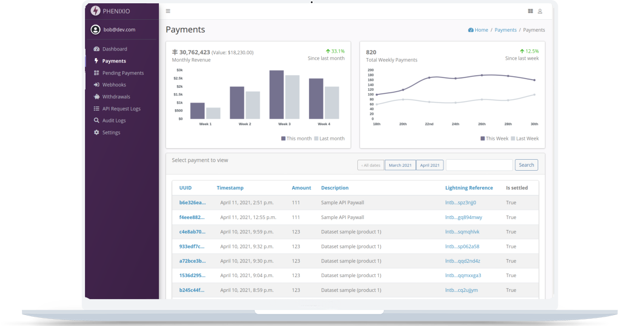
Task: Toggle the Last month legend in revenue chart
Action: 331,138
